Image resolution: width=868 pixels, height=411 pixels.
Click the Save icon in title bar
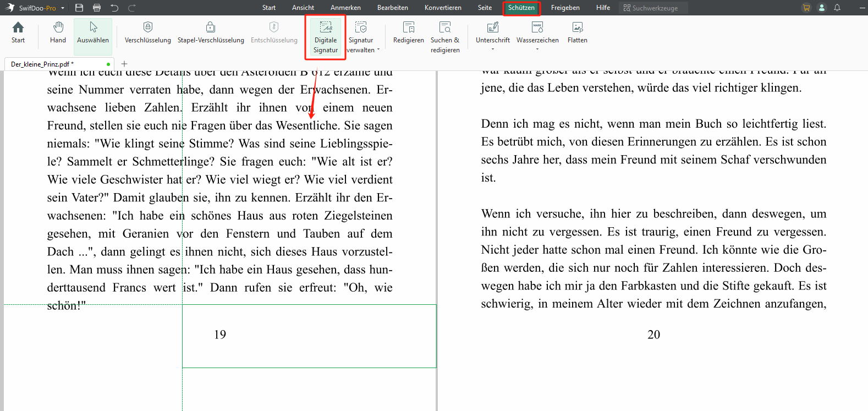[x=79, y=8]
